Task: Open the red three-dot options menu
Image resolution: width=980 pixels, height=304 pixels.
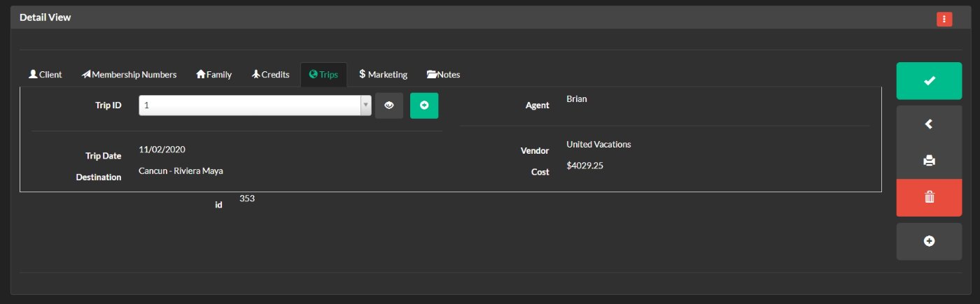Action: tap(944, 19)
